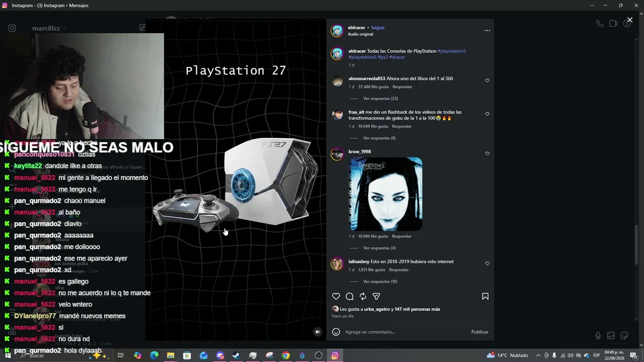
Task: Expand 'Ver respuestas (8)' replies
Action: point(379,138)
